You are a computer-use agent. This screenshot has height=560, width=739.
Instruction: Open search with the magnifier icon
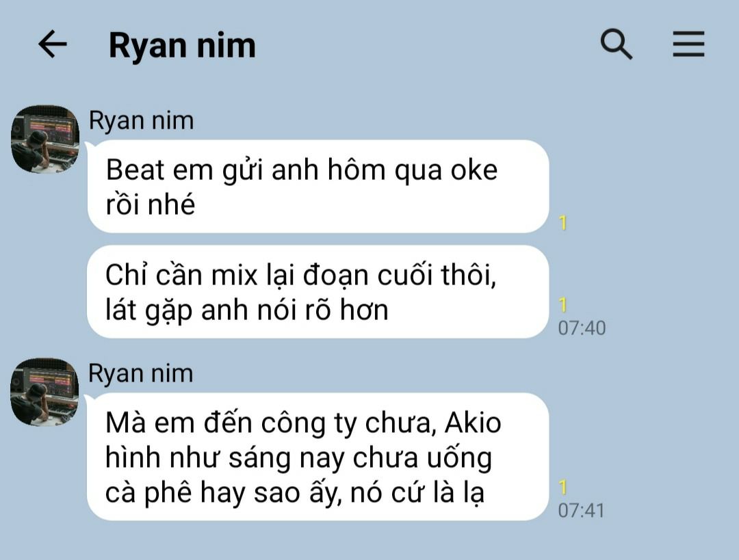pyautogui.click(x=616, y=44)
